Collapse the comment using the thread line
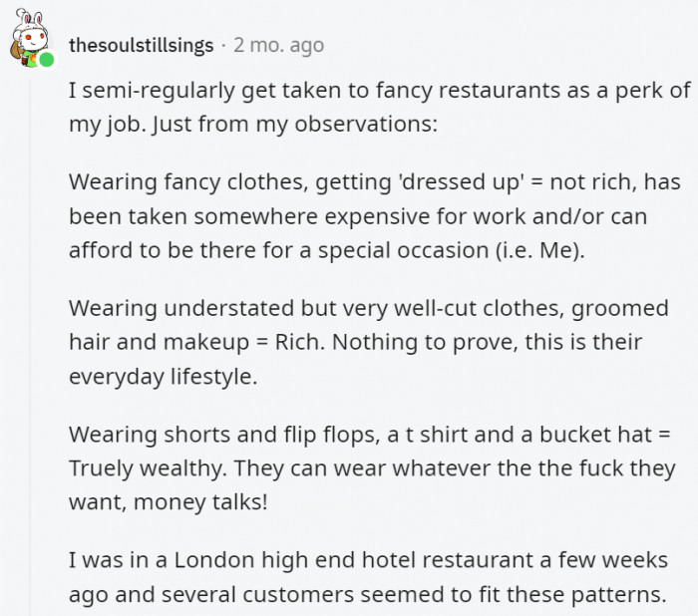Viewport: 698px width, 616px height. point(31,349)
